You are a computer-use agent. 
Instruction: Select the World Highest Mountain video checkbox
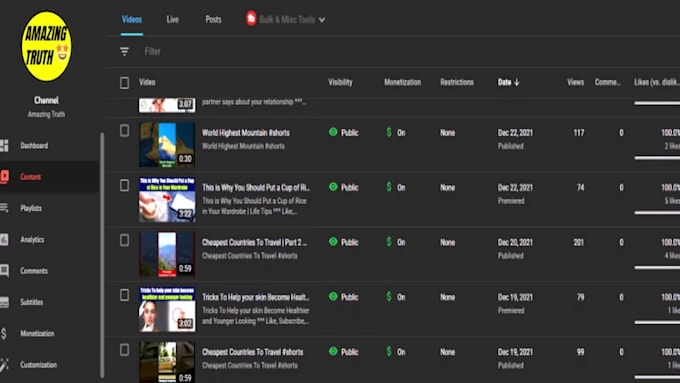pyautogui.click(x=124, y=131)
